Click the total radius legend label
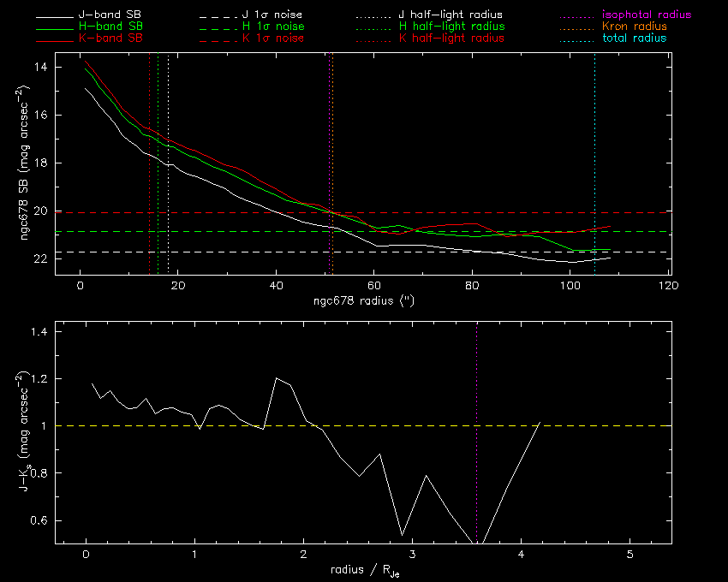Viewport: 728px width, 582px height. click(634, 39)
